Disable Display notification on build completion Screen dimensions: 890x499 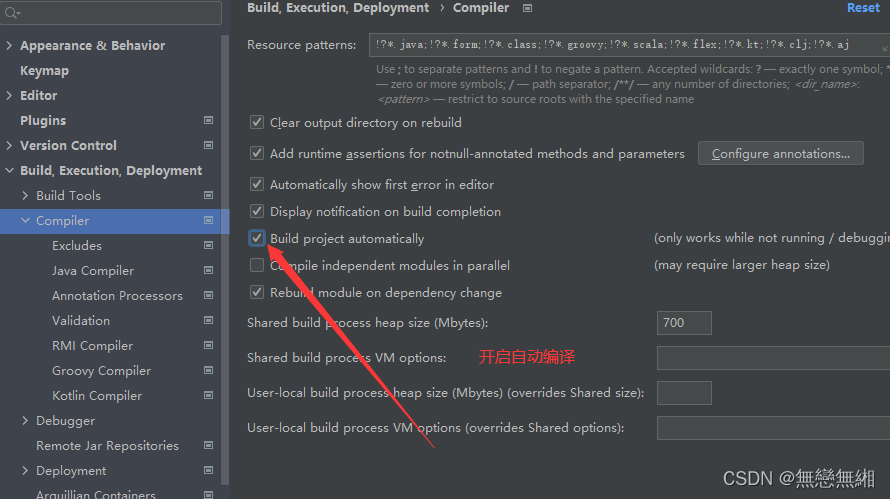(x=257, y=211)
